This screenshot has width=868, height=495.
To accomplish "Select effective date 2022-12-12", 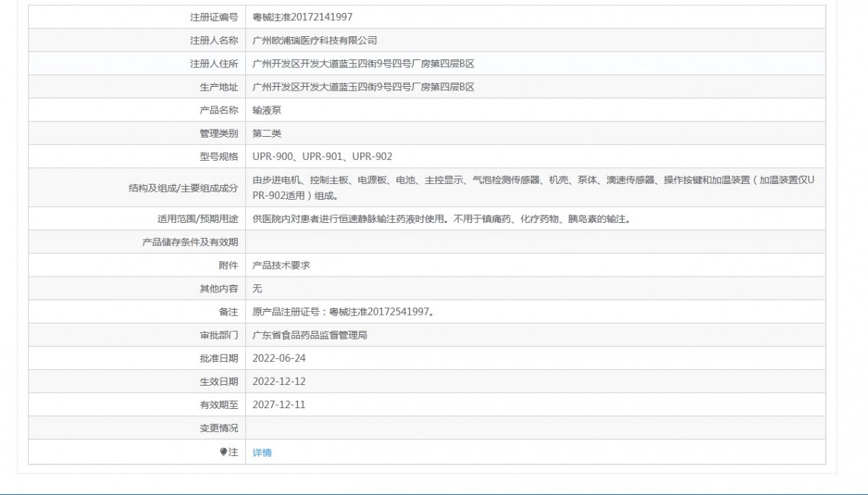I will tap(279, 381).
